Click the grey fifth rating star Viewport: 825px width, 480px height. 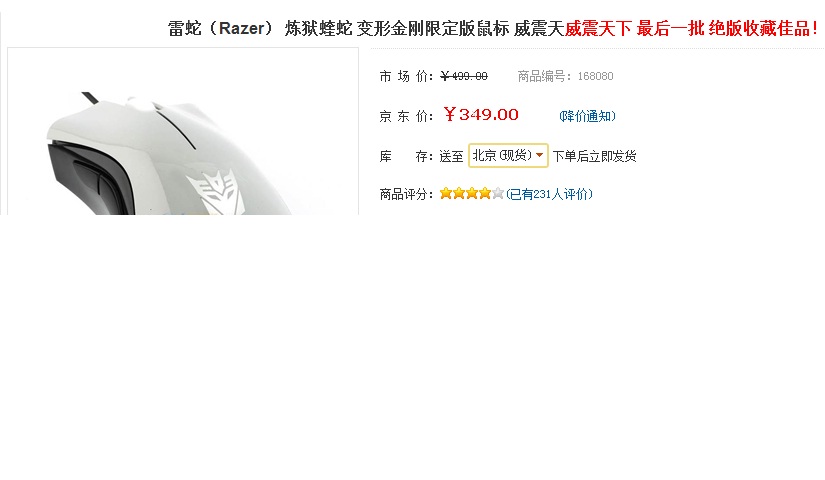pos(498,194)
